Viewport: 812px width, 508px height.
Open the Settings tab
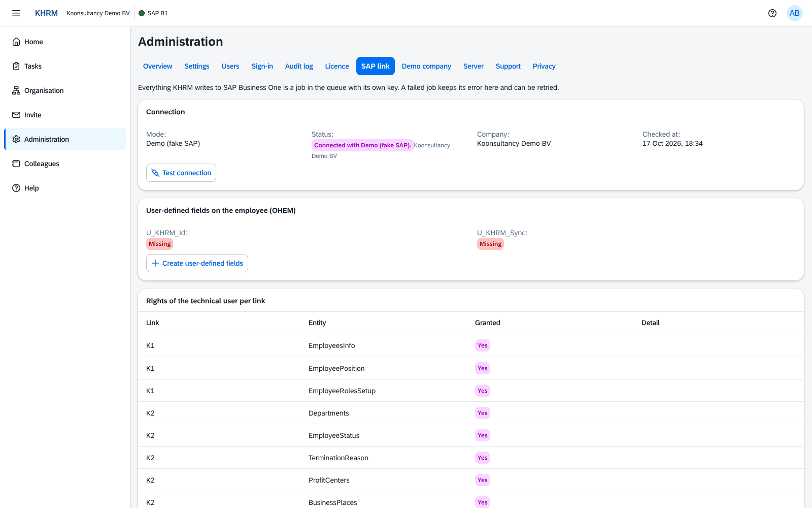[197, 66]
